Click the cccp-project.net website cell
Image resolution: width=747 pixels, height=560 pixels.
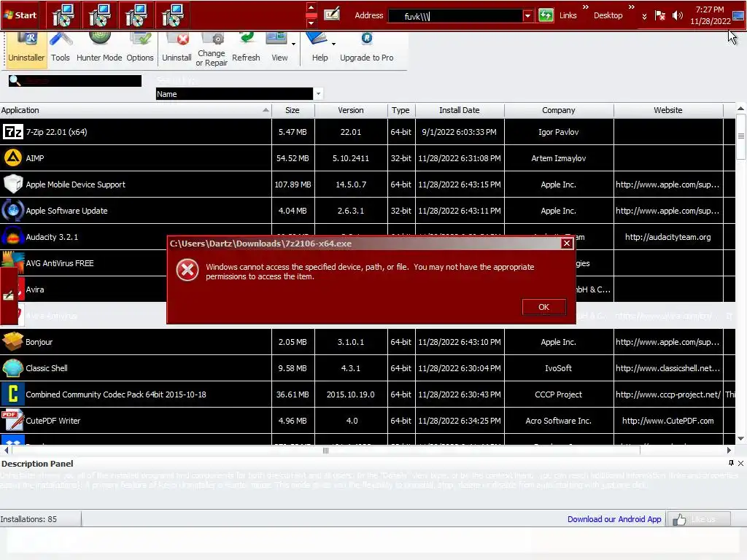pos(668,394)
